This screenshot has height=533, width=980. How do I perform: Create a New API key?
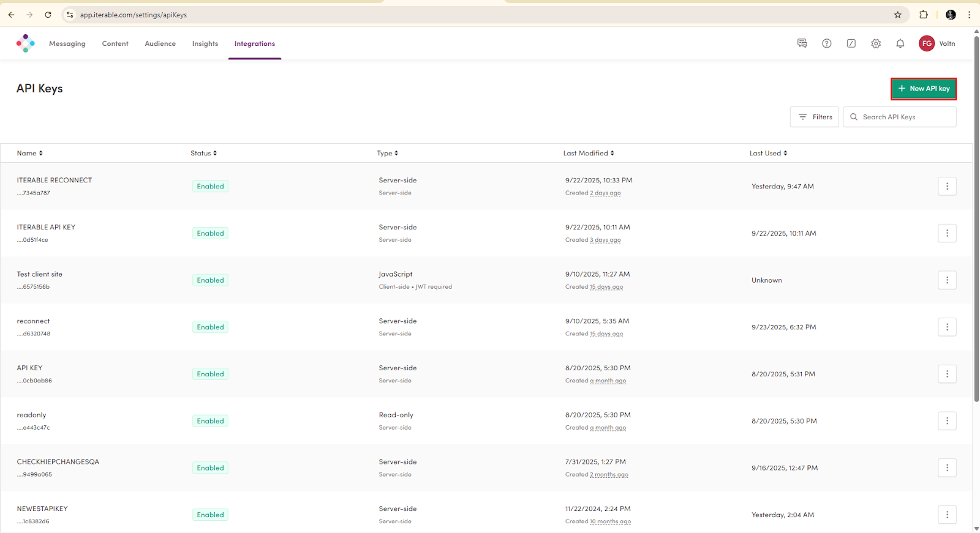tap(923, 89)
